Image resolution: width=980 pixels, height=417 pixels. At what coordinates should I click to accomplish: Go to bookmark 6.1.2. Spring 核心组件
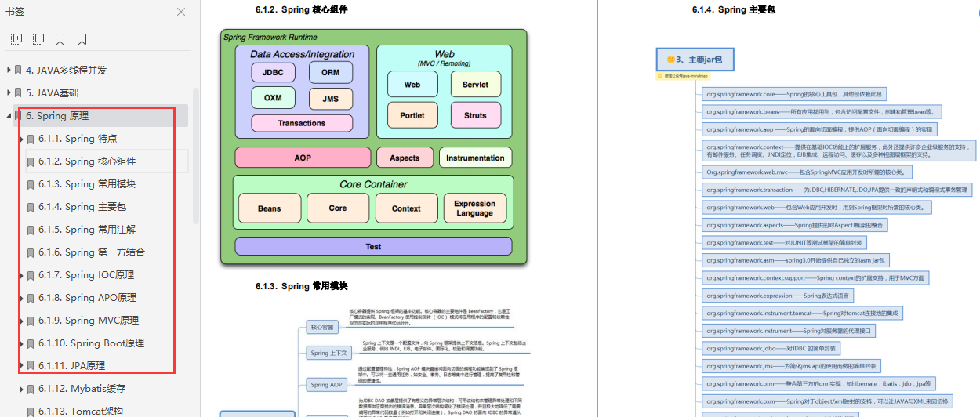(x=87, y=161)
